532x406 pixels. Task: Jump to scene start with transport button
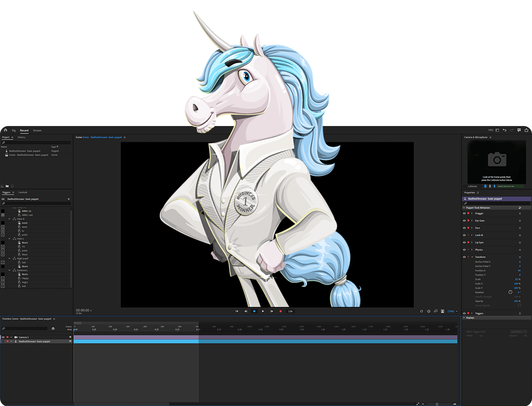[x=237, y=311]
